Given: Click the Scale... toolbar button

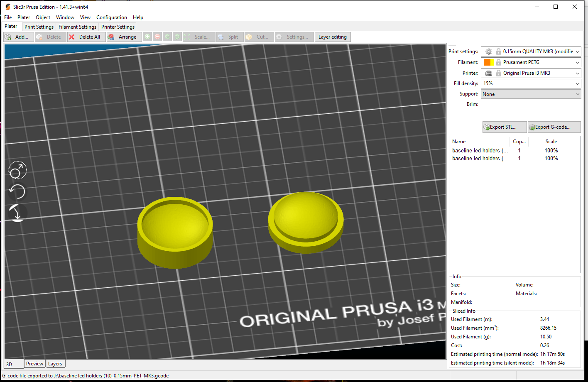Looking at the screenshot, I should pyautogui.click(x=198, y=37).
